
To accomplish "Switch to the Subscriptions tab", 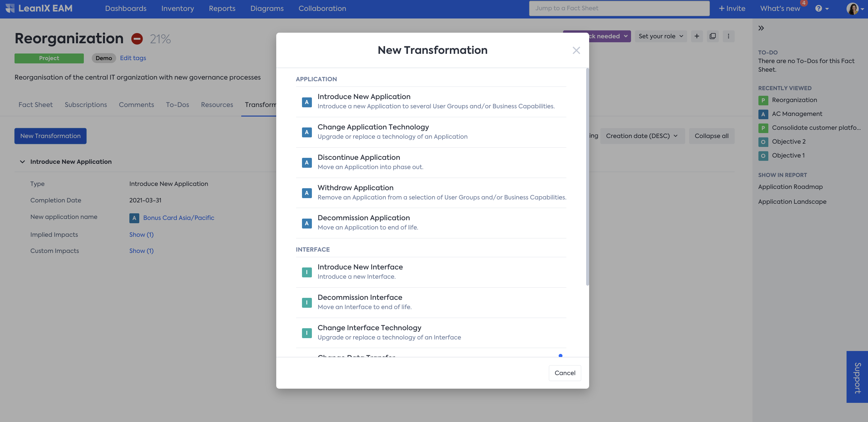I will [x=85, y=105].
